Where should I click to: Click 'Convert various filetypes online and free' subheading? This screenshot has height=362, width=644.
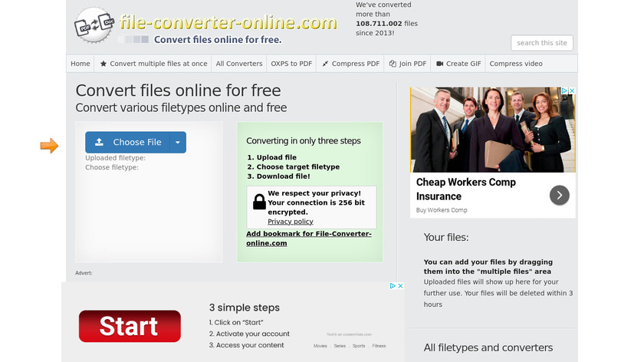pyautogui.click(x=181, y=107)
